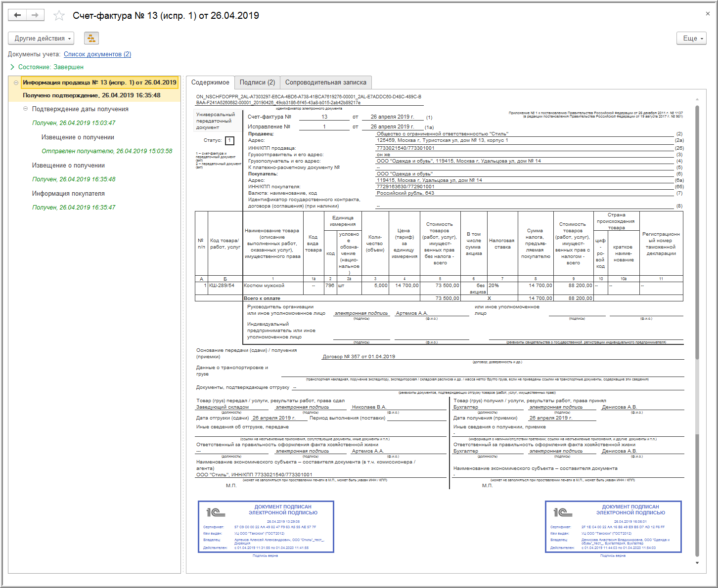The image size is (718, 588).
Task: Select Информация покупателя in the tree
Action: pos(68,194)
